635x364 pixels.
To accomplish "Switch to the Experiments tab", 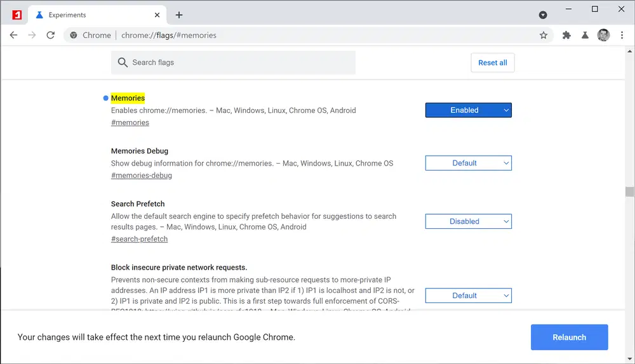I will pyautogui.click(x=89, y=15).
